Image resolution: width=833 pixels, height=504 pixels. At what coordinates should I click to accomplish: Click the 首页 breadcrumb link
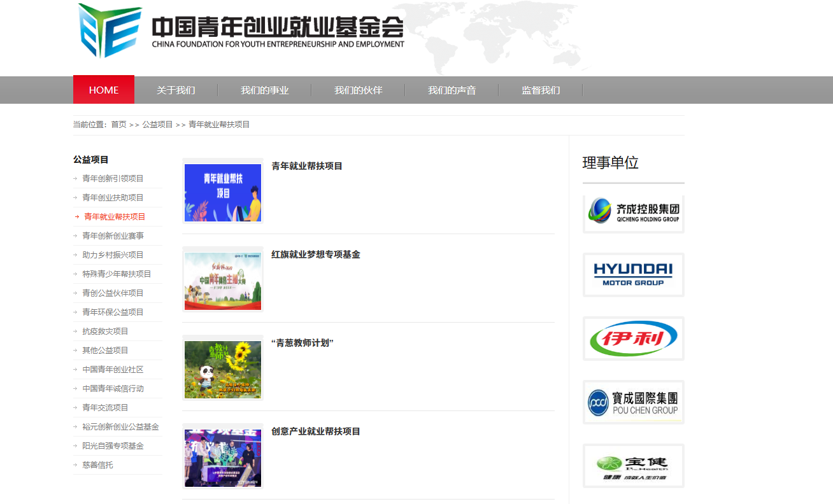[x=118, y=125]
